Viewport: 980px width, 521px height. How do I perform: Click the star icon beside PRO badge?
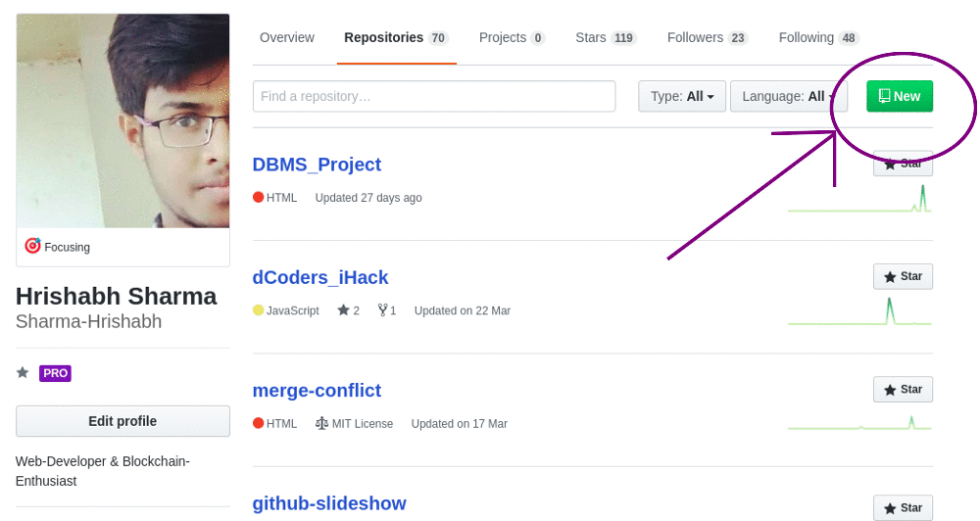pyautogui.click(x=23, y=373)
